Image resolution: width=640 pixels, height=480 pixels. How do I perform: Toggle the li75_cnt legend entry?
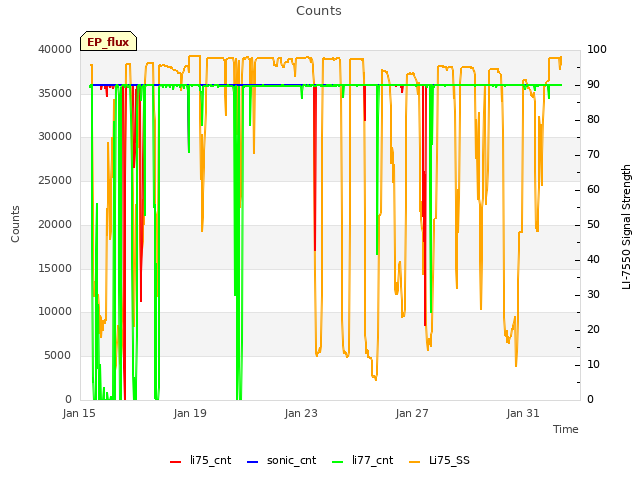[x=200, y=460]
